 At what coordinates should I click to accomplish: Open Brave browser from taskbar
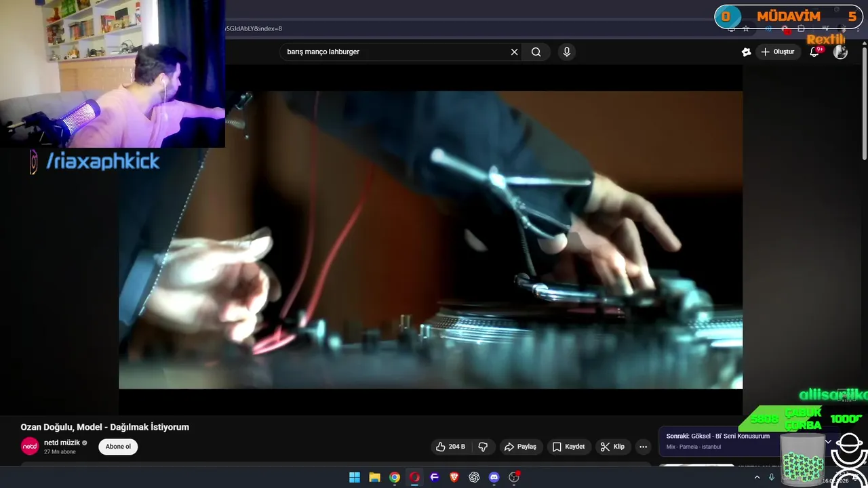coord(454,477)
